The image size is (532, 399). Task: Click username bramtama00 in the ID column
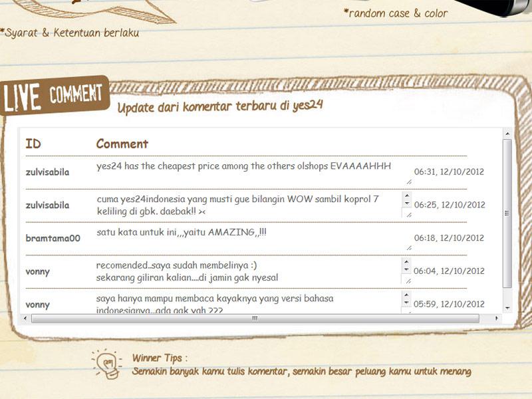53,238
